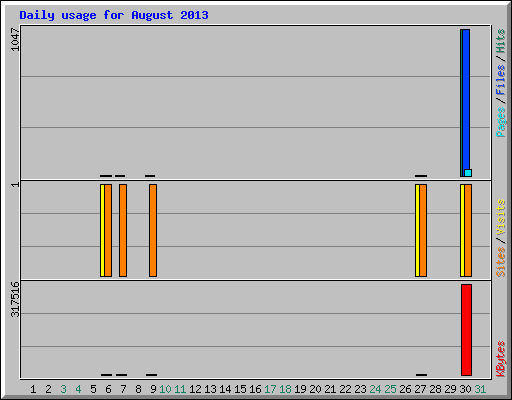Click day label 27 on the x-axis
The image size is (512, 400).
click(420, 389)
